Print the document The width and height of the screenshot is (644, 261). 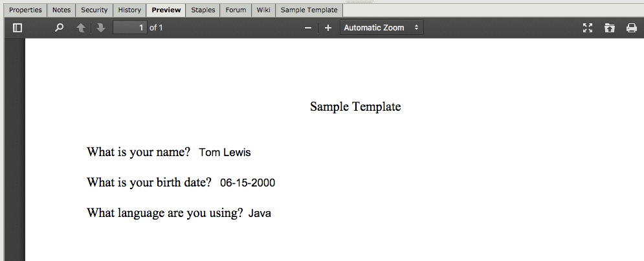632,28
